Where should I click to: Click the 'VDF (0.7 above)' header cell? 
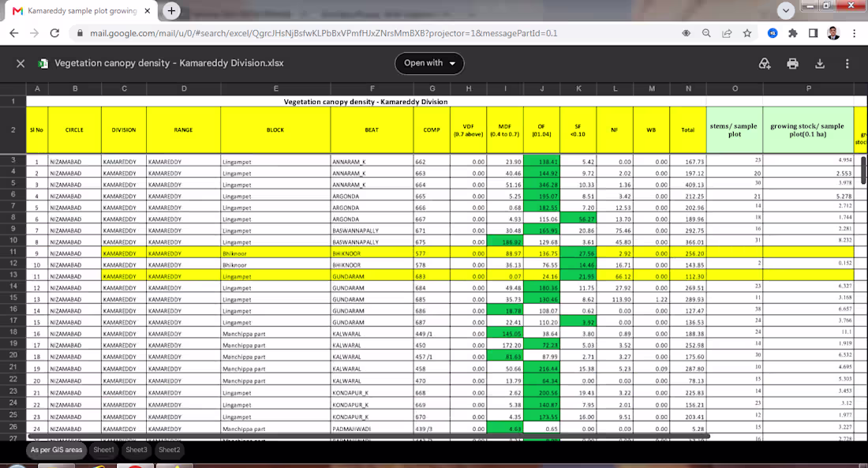click(x=468, y=129)
